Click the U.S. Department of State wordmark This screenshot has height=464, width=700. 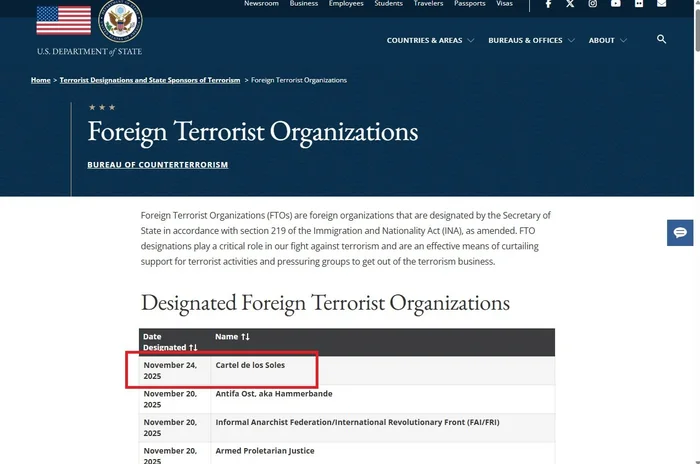(89, 51)
